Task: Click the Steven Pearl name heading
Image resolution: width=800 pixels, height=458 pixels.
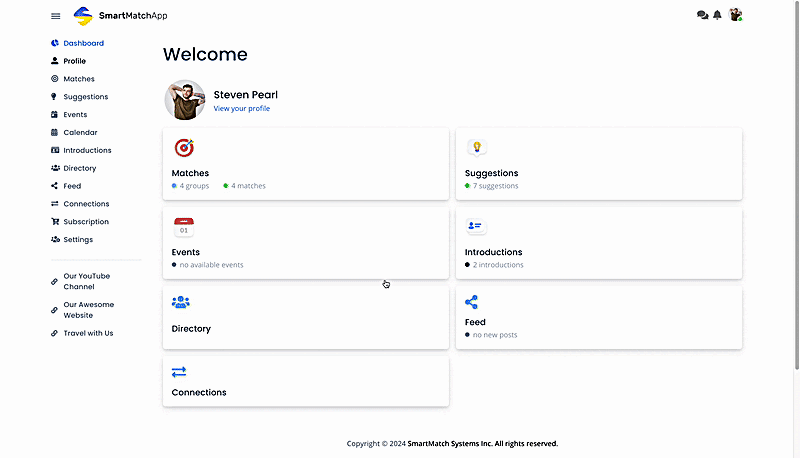Action: pos(245,94)
